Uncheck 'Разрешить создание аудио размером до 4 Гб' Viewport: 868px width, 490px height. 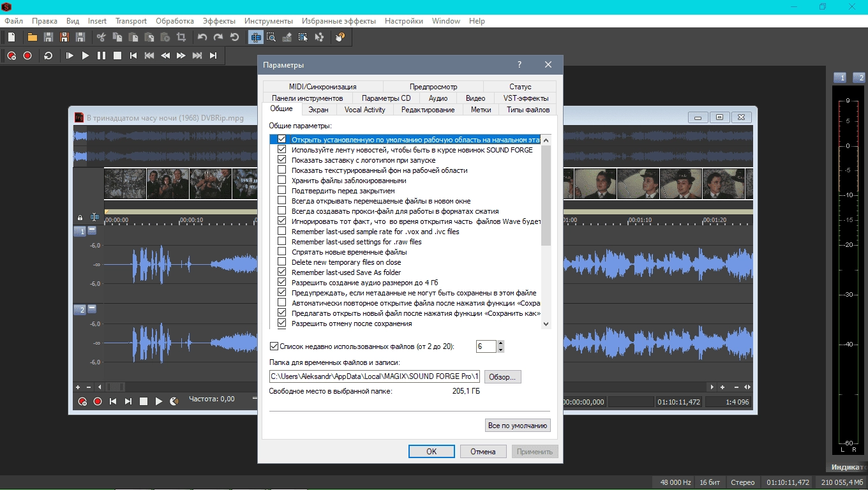[x=281, y=283]
